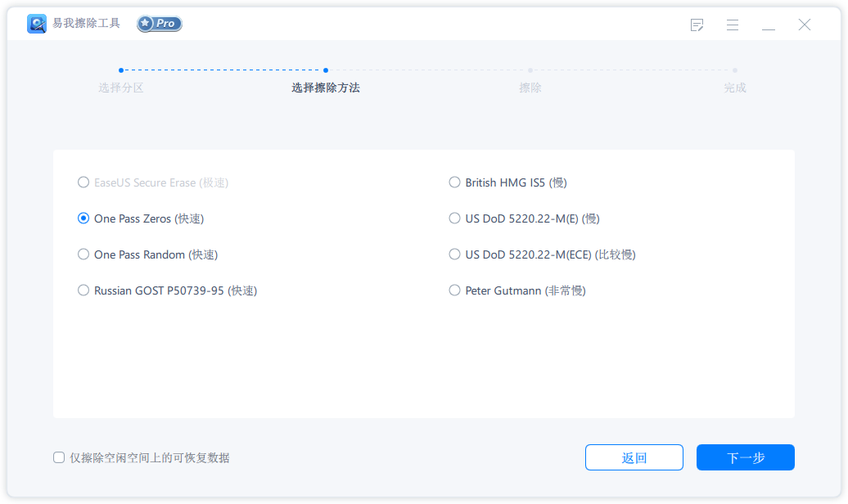Image resolution: width=848 pixels, height=504 pixels.
Task: Click the 返回 button
Action: point(634,457)
